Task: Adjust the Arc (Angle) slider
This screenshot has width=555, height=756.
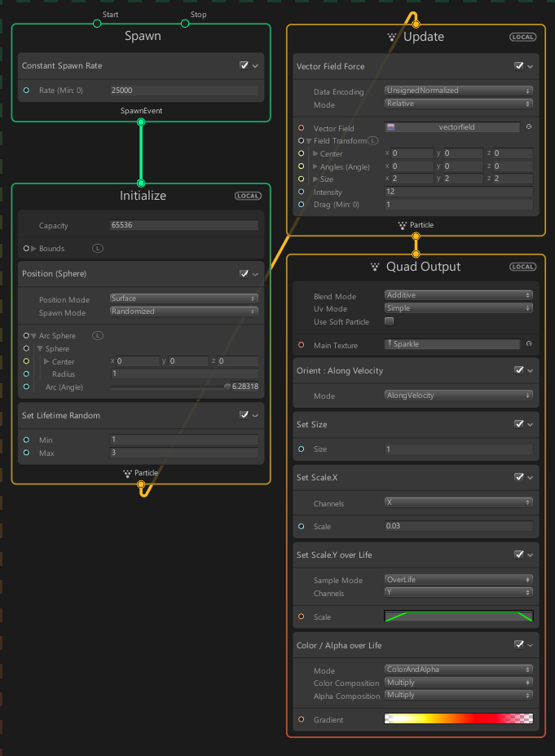Action: (x=170, y=387)
